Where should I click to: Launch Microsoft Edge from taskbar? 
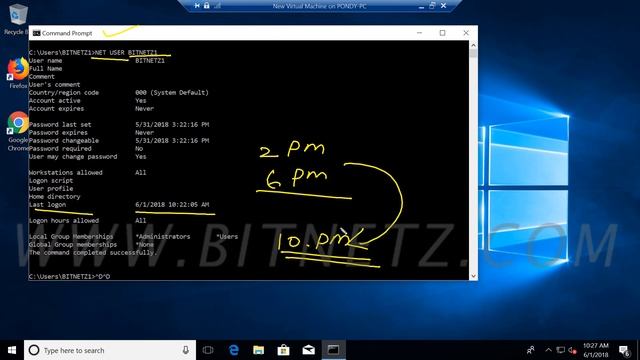pos(233,350)
